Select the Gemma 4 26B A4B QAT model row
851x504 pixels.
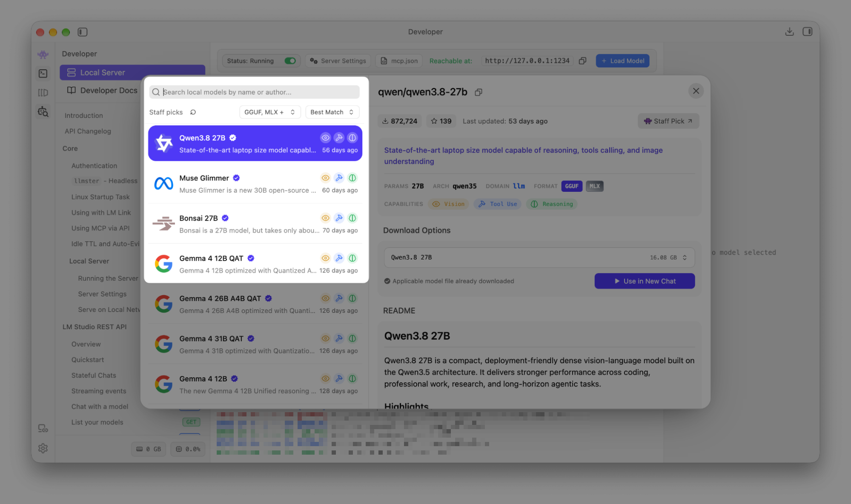[x=255, y=304]
